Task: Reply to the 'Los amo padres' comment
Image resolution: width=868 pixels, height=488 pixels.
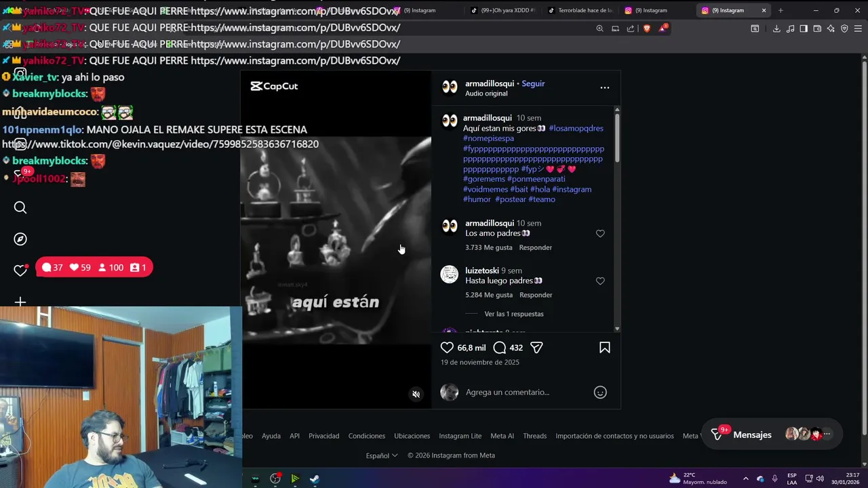Action: click(536, 247)
